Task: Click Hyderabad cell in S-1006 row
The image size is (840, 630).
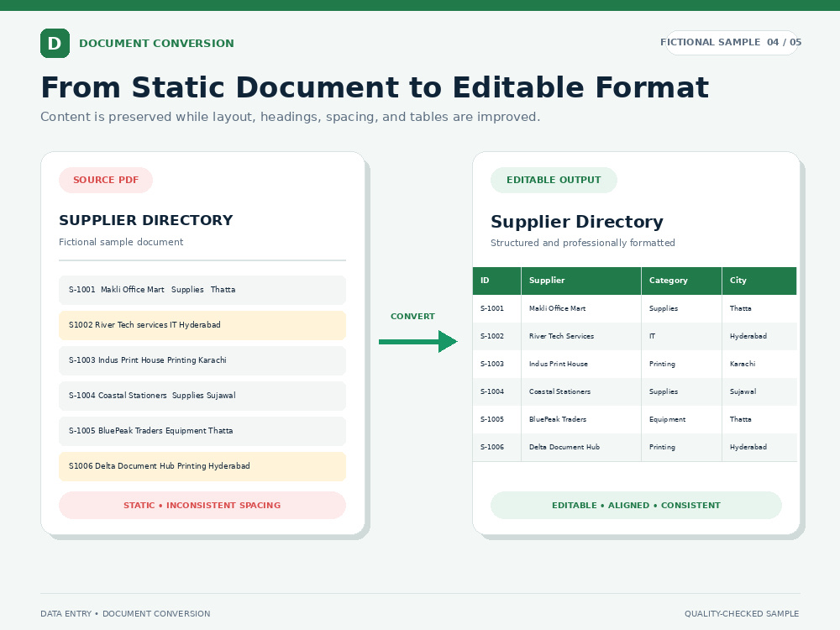Action: (759, 448)
